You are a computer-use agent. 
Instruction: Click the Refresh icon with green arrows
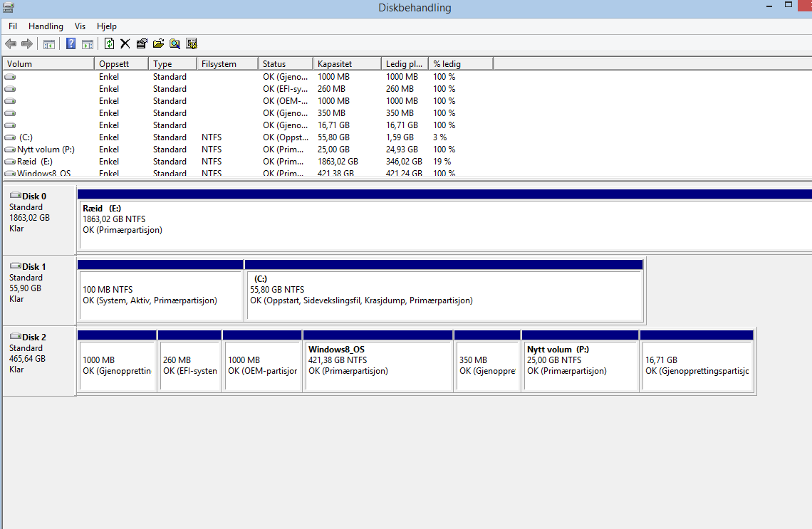point(109,44)
